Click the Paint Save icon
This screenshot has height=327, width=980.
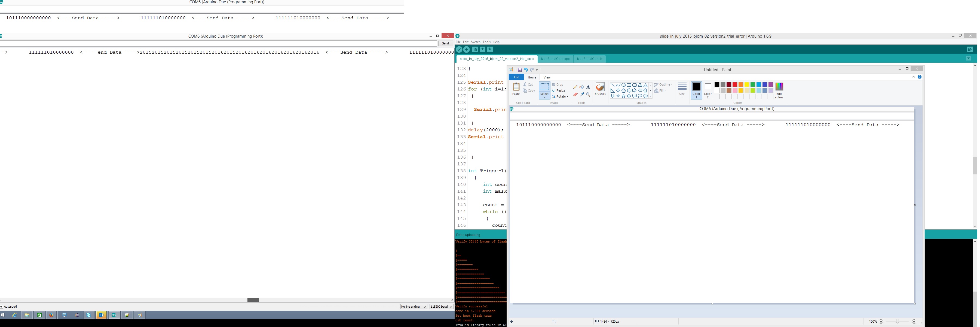(520, 70)
